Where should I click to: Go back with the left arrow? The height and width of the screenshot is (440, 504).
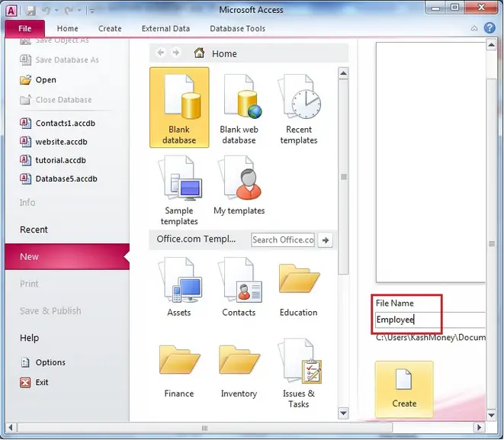161,53
